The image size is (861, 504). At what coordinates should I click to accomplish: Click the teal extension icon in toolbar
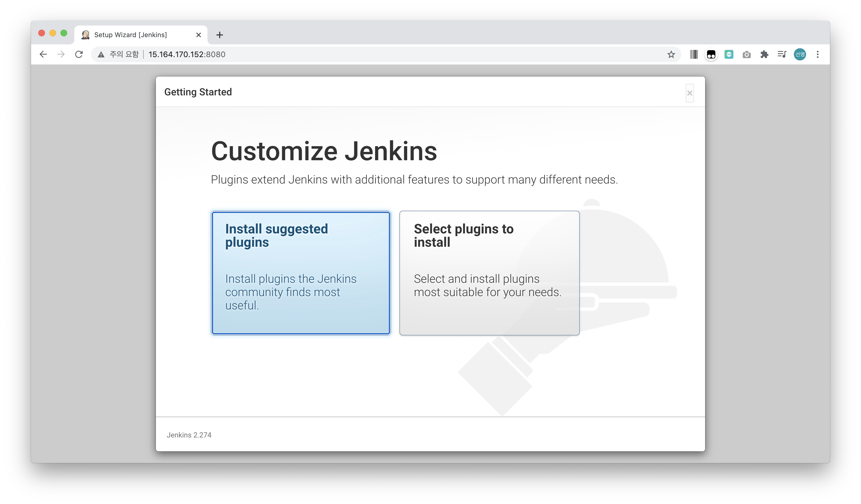tap(729, 54)
